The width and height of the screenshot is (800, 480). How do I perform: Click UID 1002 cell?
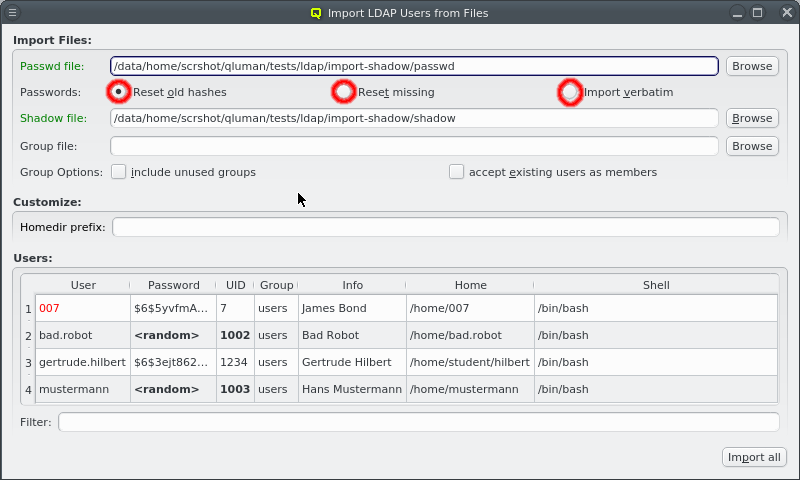pos(235,335)
